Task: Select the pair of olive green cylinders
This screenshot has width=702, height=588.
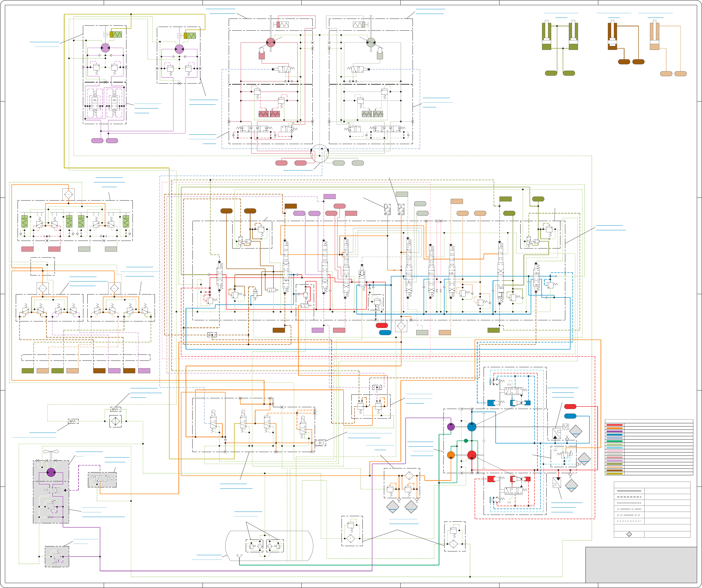Action: [x=560, y=35]
